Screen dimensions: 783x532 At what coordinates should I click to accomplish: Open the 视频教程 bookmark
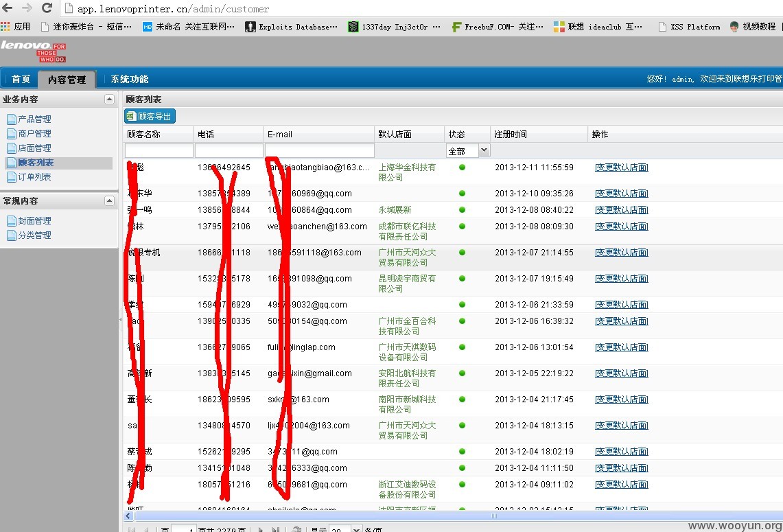pos(753,27)
